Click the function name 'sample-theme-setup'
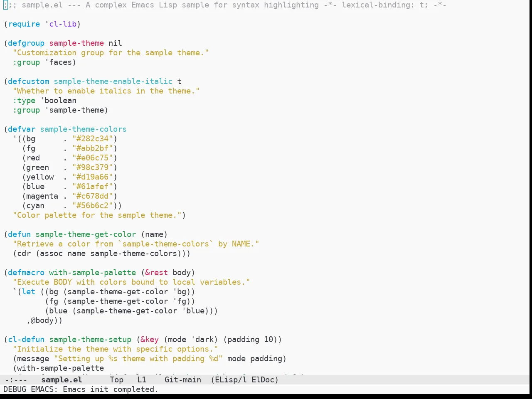 (x=90, y=340)
